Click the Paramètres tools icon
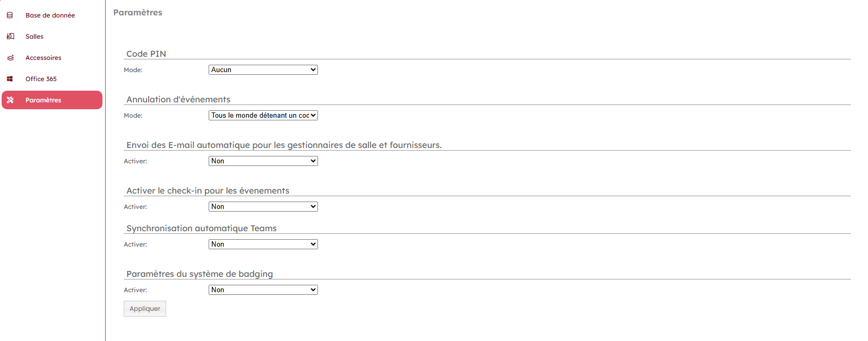Screen dimensions: 868x341 pos(10,100)
